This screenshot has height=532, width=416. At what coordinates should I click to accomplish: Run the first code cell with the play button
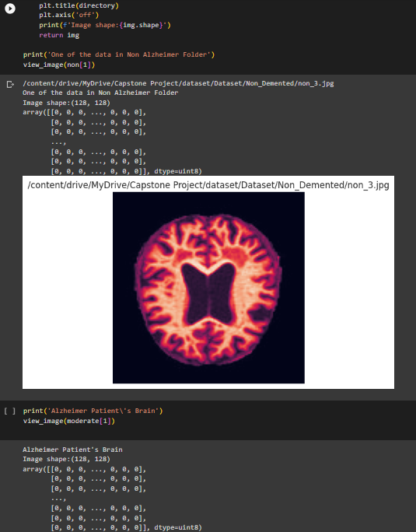pyautogui.click(x=10, y=9)
